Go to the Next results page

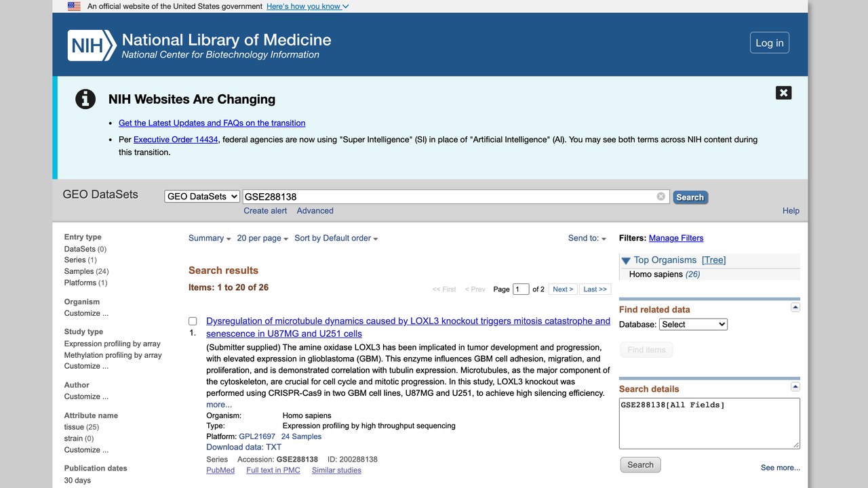(563, 289)
